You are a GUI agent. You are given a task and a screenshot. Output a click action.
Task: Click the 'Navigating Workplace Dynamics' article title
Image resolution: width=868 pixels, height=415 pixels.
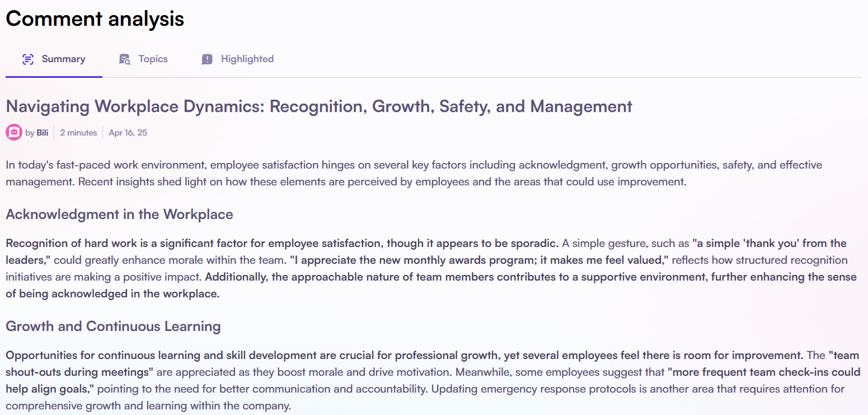point(319,106)
